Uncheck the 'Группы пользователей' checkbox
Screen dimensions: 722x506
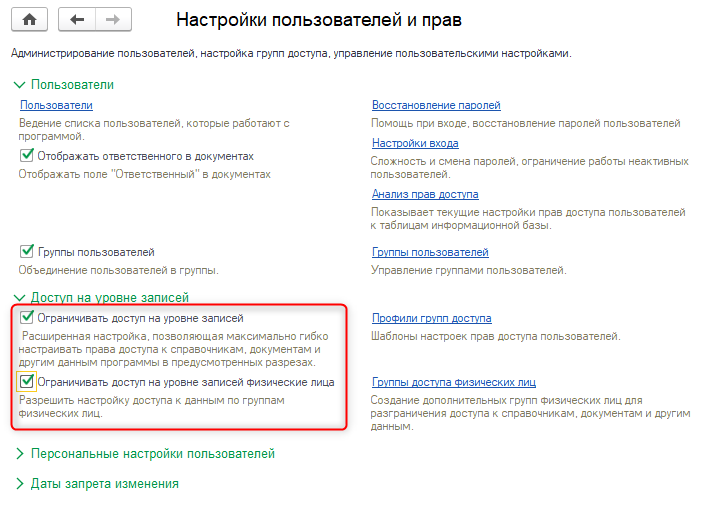27,252
